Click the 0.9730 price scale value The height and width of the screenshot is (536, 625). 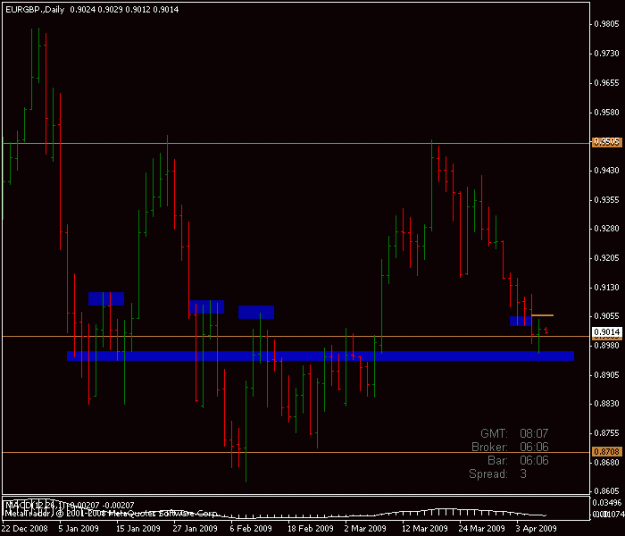click(607, 53)
